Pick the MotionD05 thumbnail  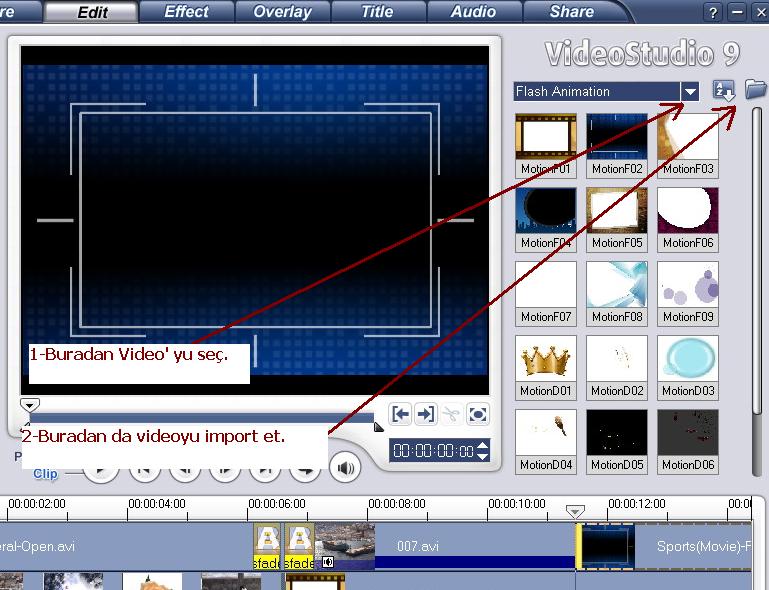point(617,441)
